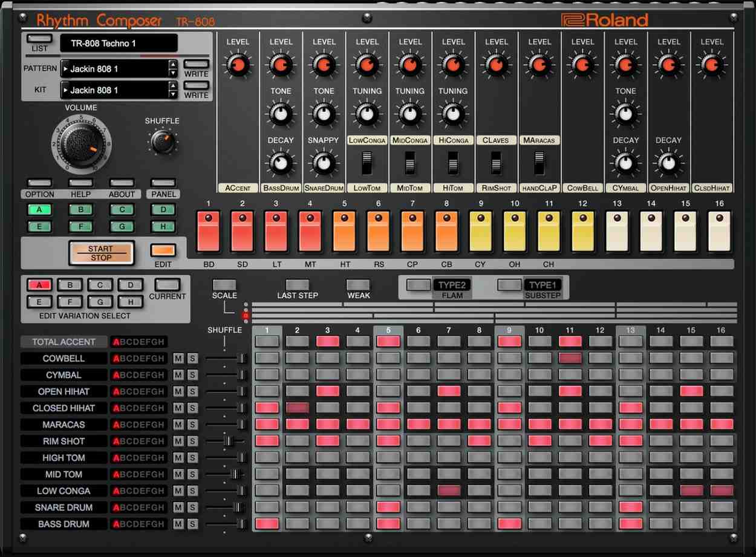Click the TR-808 Techno 1 name display

tap(119, 43)
